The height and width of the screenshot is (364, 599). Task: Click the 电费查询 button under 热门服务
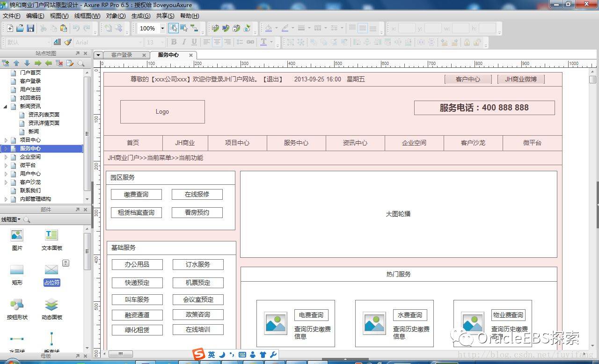click(x=311, y=315)
